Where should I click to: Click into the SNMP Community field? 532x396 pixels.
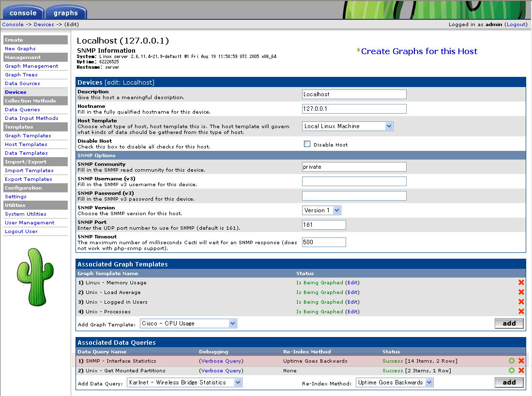[354, 167]
